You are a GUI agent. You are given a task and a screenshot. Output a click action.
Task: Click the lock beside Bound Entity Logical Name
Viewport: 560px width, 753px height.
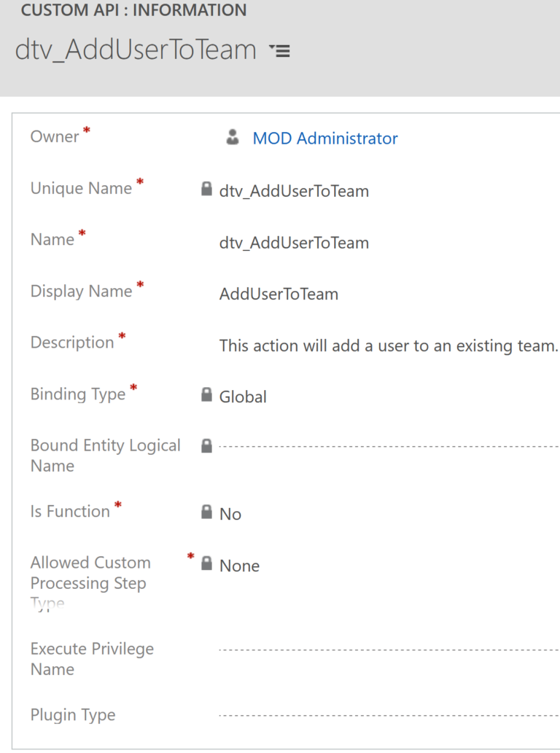pyautogui.click(x=207, y=445)
